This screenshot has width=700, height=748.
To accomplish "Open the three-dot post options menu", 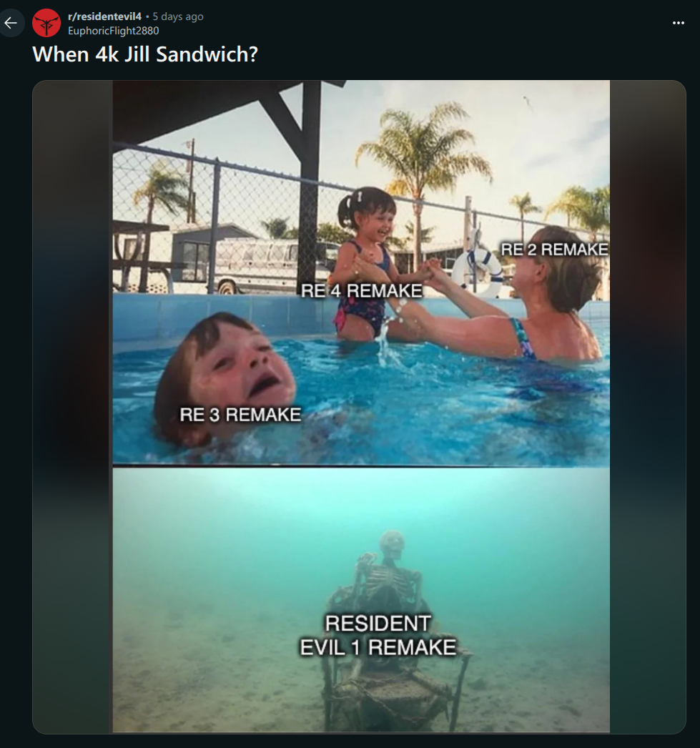I will click(678, 22).
